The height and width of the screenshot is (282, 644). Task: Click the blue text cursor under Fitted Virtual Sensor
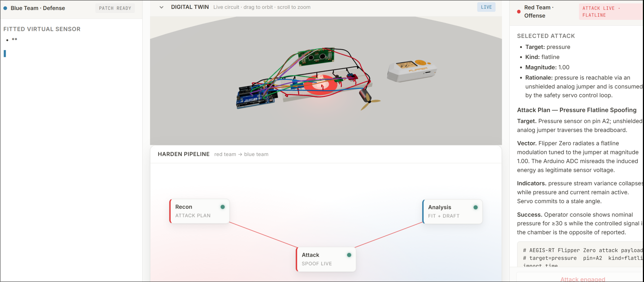coord(5,54)
